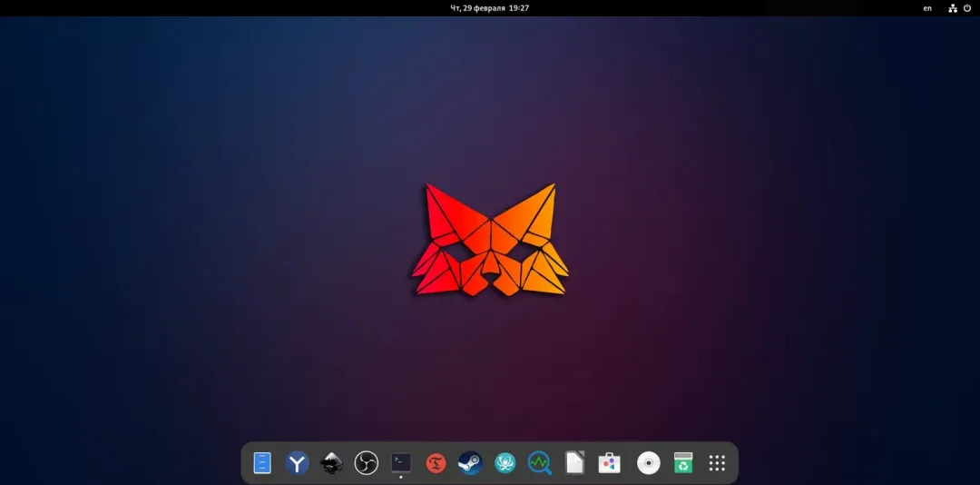Launch OBS Studio from the dock

(x=367, y=463)
